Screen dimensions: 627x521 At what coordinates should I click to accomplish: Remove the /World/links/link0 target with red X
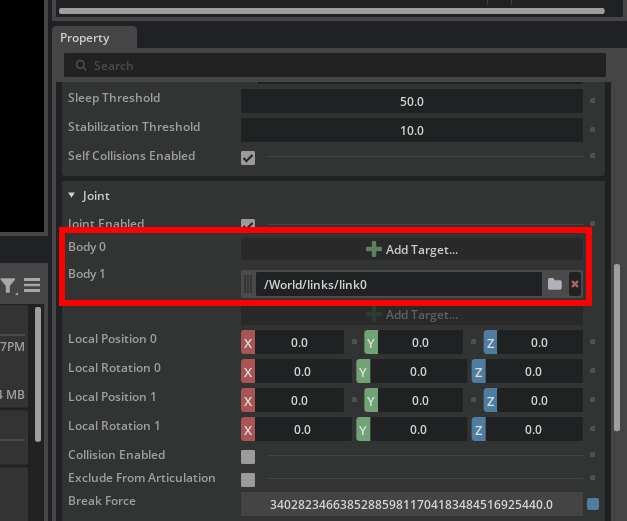click(x=575, y=285)
